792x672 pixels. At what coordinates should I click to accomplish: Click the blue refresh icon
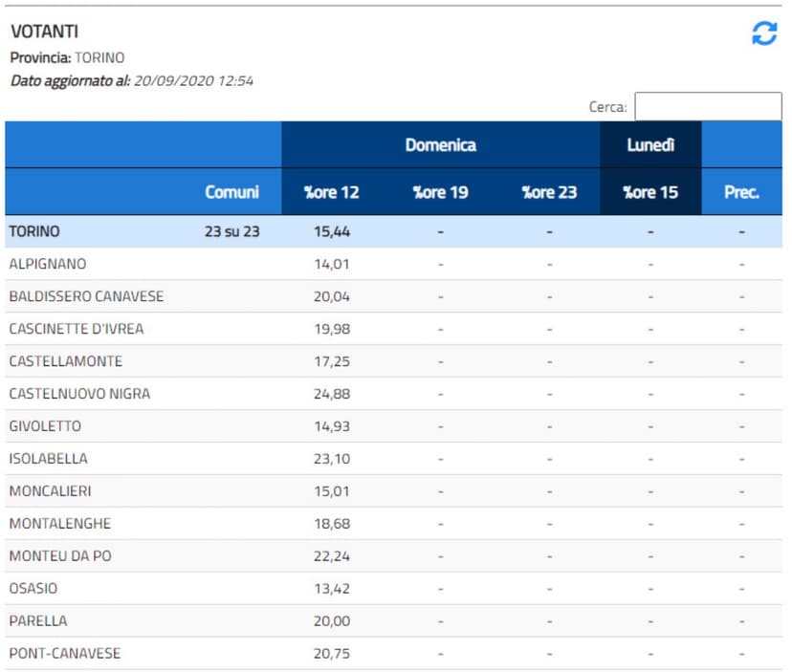point(764,34)
